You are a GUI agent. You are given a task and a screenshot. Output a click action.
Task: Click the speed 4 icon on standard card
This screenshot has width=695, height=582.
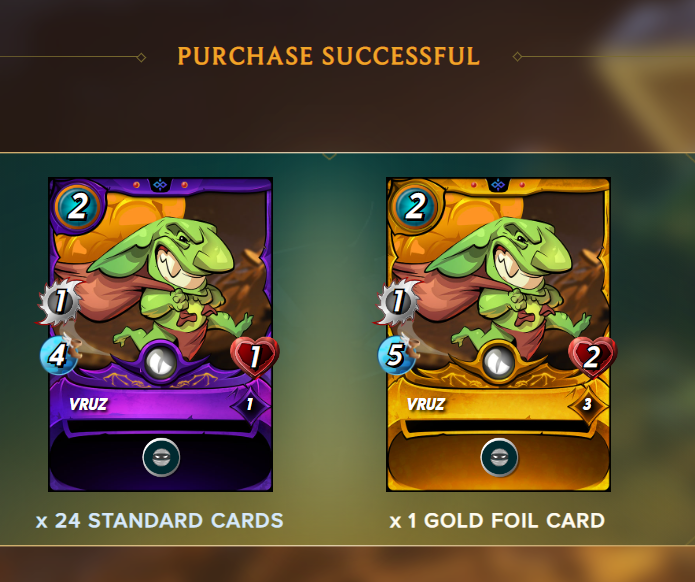pos(59,355)
